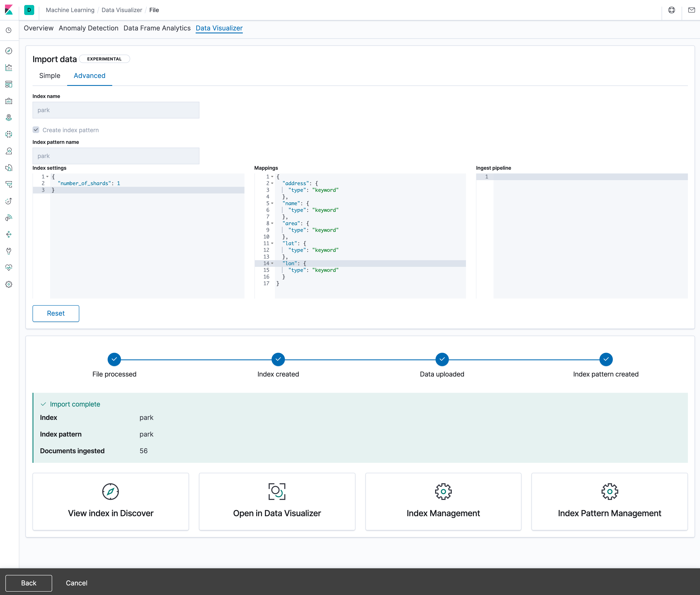Click the Kibana logo
The width and height of the screenshot is (700, 595).
point(9,10)
